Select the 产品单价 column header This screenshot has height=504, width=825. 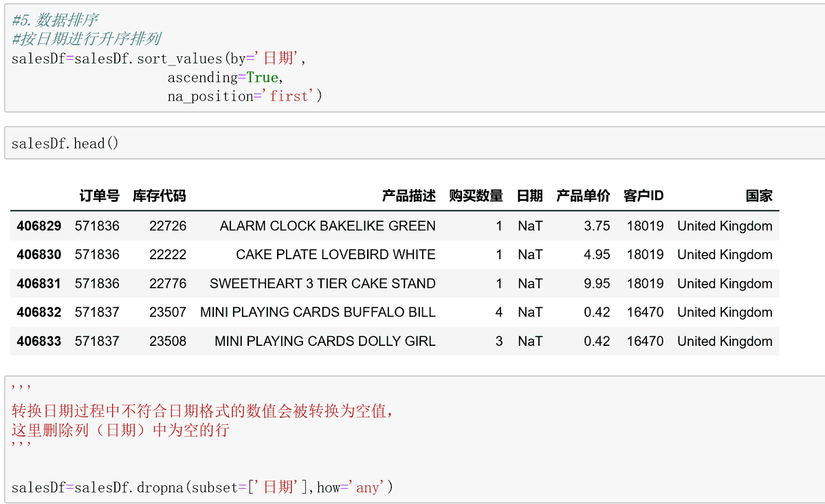584,196
